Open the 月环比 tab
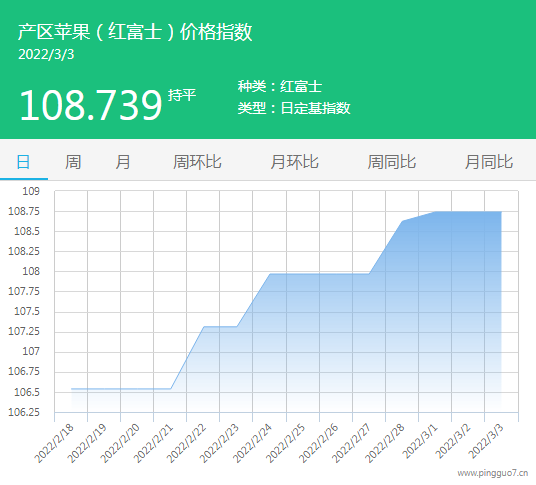Image resolution: width=536 pixels, height=485 pixels. pos(295,162)
